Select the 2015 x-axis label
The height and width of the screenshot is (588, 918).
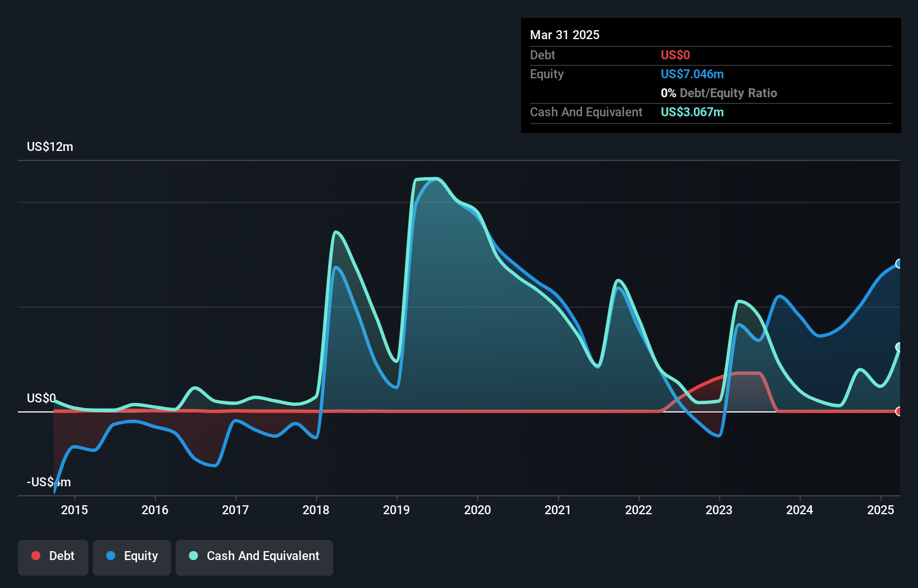point(74,510)
